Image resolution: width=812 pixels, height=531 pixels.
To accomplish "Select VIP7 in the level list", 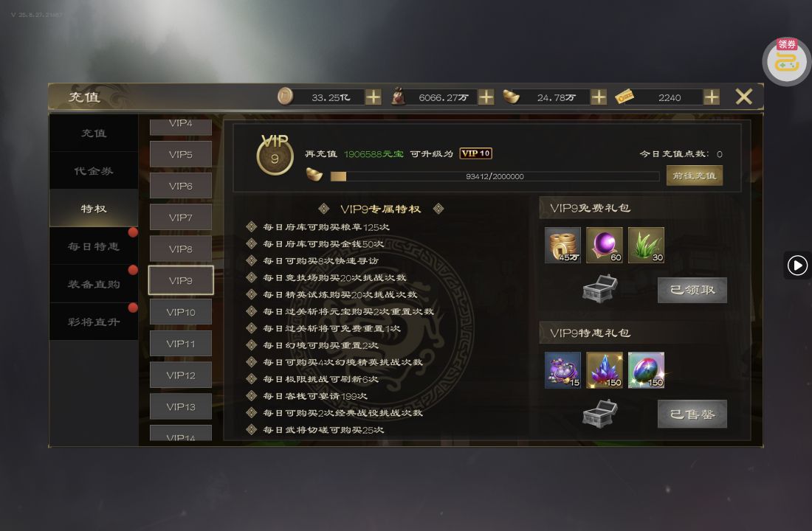I will pyautogui.click(x=181, y=218).
